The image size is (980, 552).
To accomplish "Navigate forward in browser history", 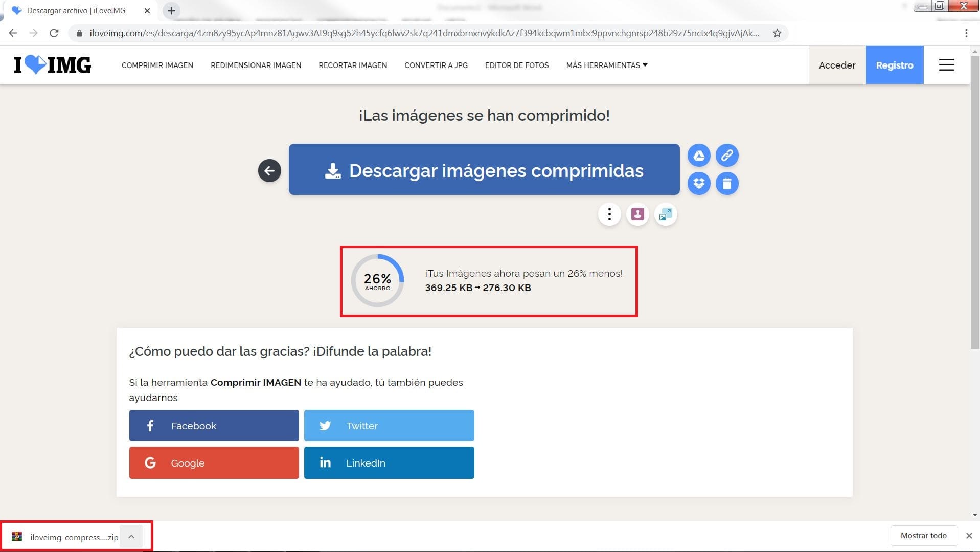I will pos(34,33).
